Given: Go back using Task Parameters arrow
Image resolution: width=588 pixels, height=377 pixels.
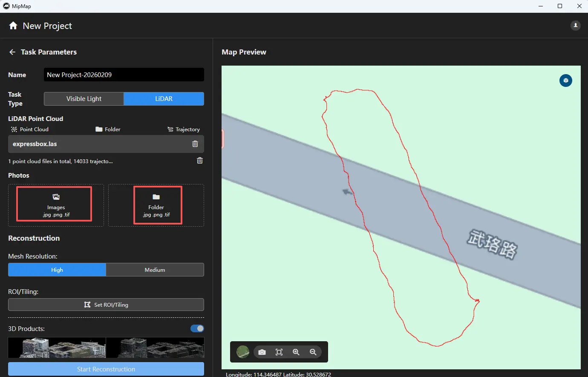Looking at the screenshot, I should [12, 52].
